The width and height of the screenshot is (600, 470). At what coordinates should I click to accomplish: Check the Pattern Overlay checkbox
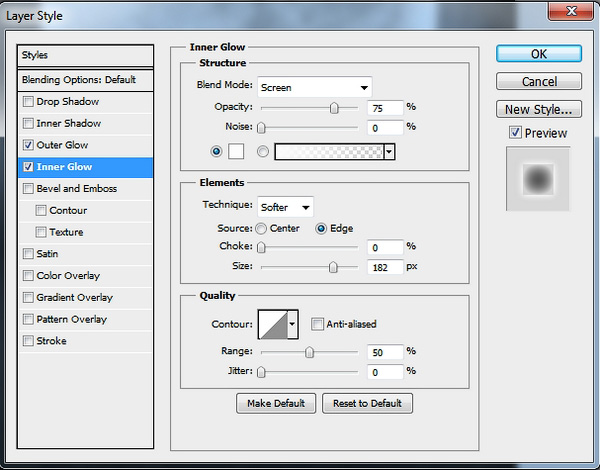point(28,319)
